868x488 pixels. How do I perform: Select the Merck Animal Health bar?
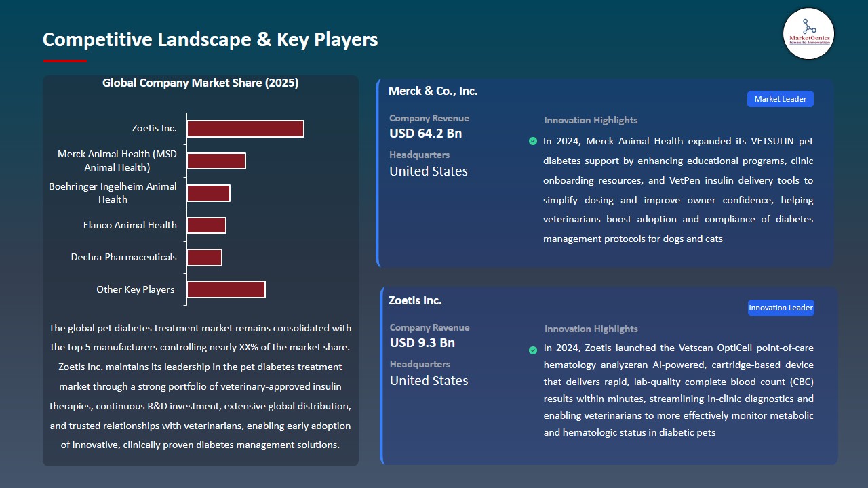click(216, 161)
